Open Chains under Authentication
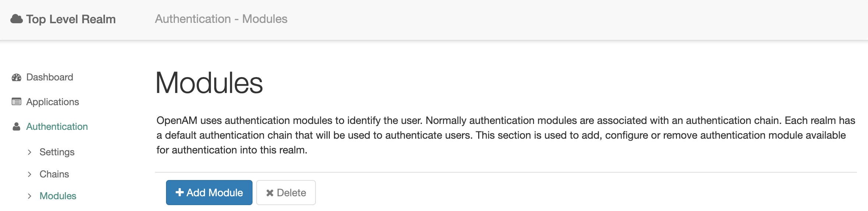Viewport: 868px width, 211px height. (54, 174)
